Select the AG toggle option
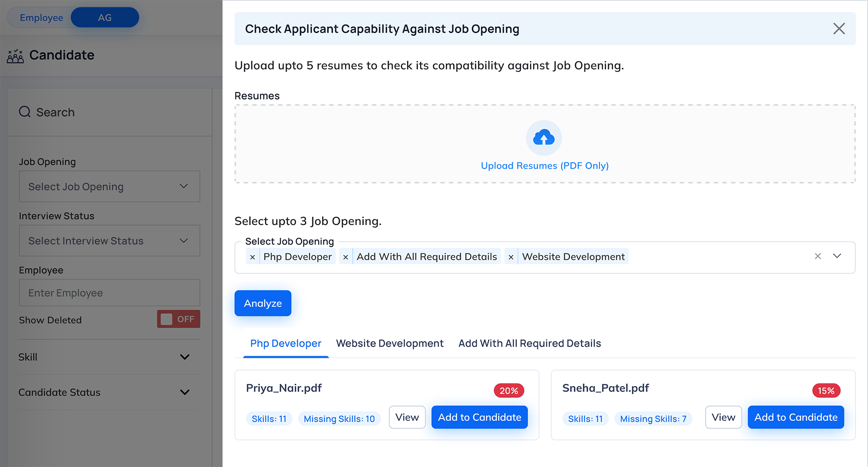 pos(105,18)
